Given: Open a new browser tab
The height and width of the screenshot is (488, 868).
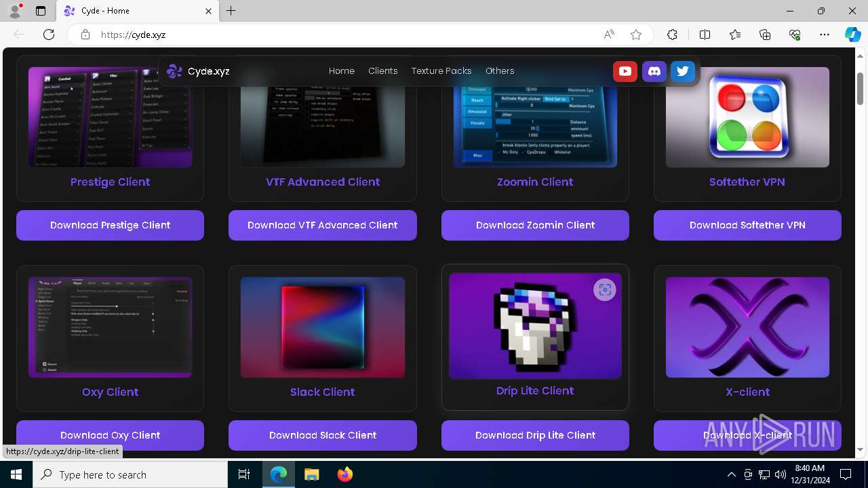Looking at the screenshot, I should (x=231, y=11).
